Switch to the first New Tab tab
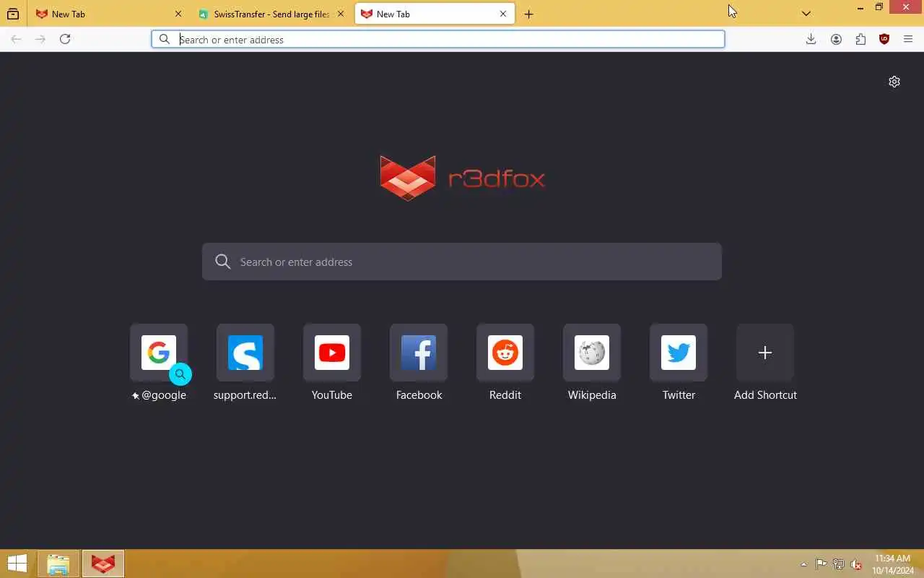Viewport: 924px width, 578px height. [x=108, y=14]
